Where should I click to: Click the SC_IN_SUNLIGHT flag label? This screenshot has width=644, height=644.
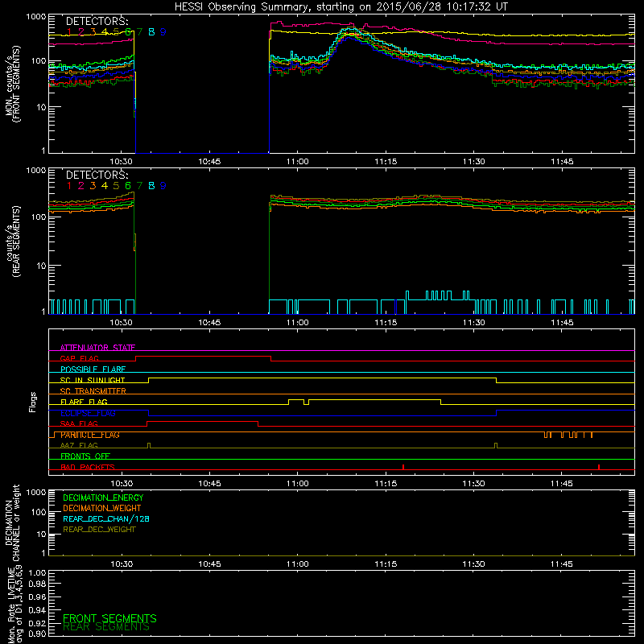(x=93, y=380)
